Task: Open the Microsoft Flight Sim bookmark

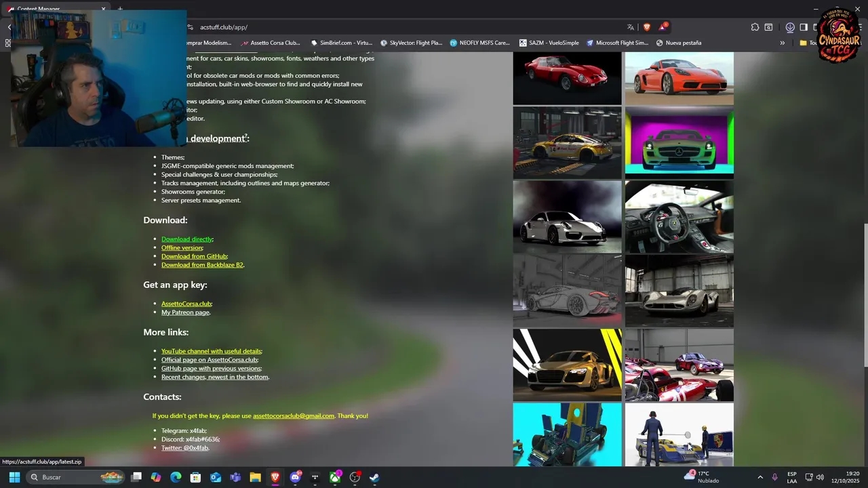Action: tap(617, 43)
